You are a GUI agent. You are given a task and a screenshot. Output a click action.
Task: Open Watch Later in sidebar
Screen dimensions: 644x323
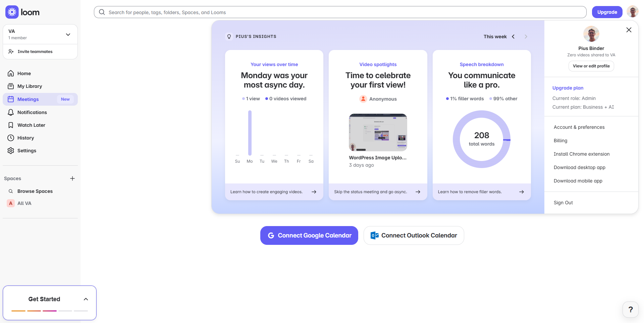click(40, 125)
